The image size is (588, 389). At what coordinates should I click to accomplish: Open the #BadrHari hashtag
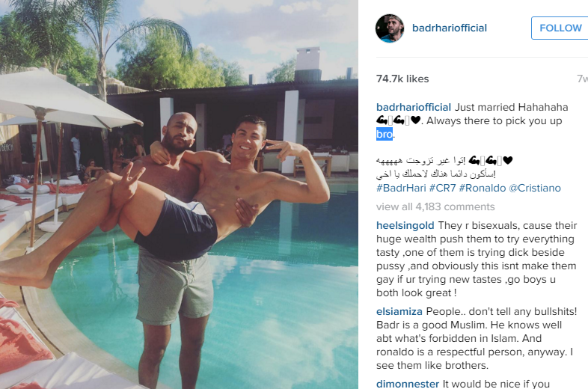click(x=401, y=188)
